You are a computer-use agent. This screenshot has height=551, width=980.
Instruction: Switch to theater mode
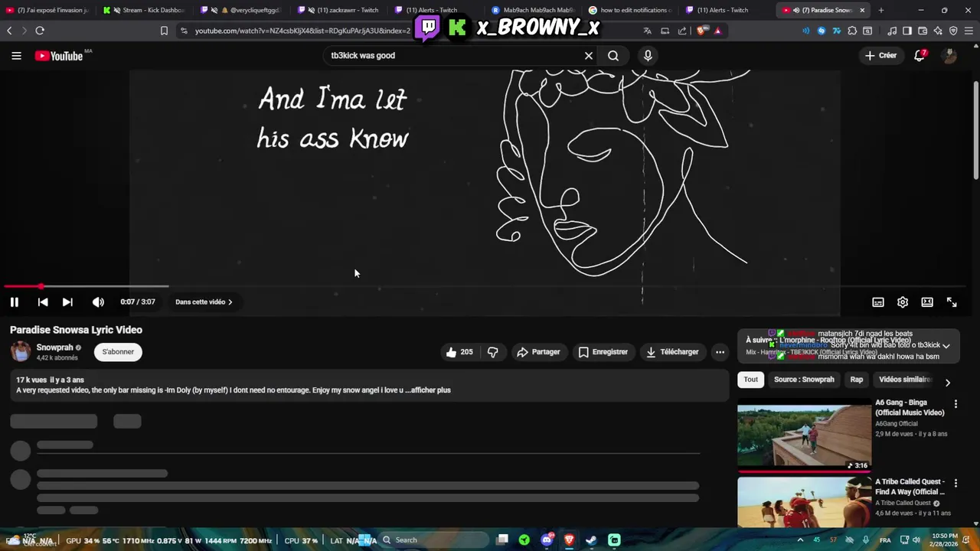pyautogui.click(x=927, y=302)
